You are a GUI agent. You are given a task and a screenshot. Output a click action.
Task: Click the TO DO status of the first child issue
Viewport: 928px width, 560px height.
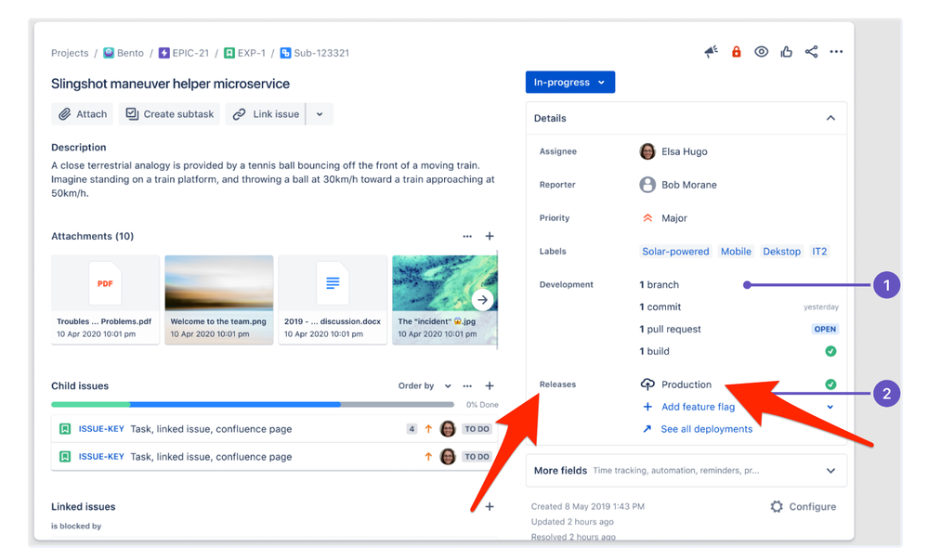(x=477, y=428)
